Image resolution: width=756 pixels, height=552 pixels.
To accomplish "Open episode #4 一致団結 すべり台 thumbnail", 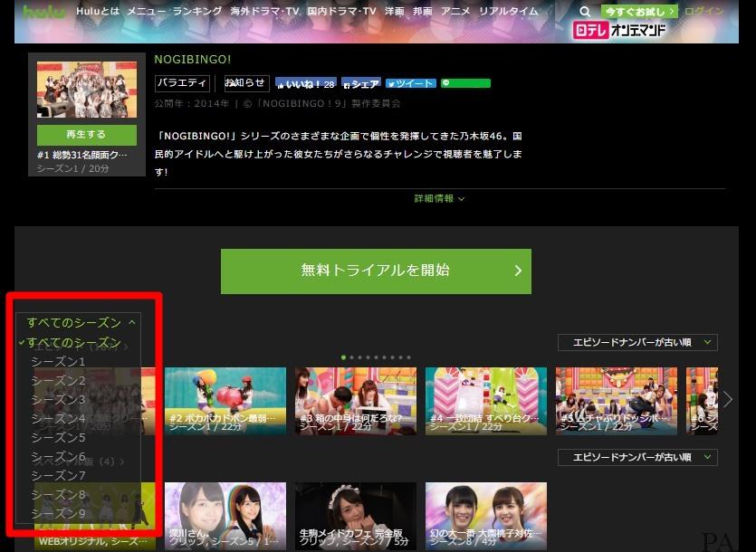I will pos(486,401).
